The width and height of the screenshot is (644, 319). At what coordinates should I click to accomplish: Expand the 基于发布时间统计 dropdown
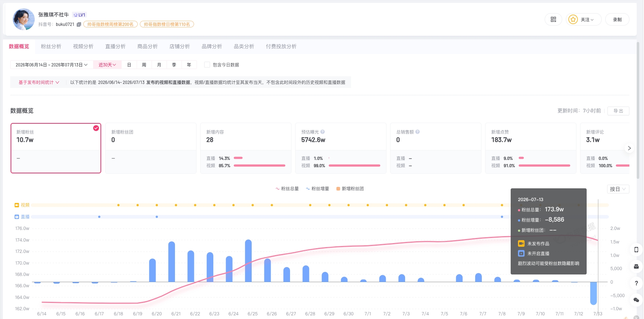[39, 82]
